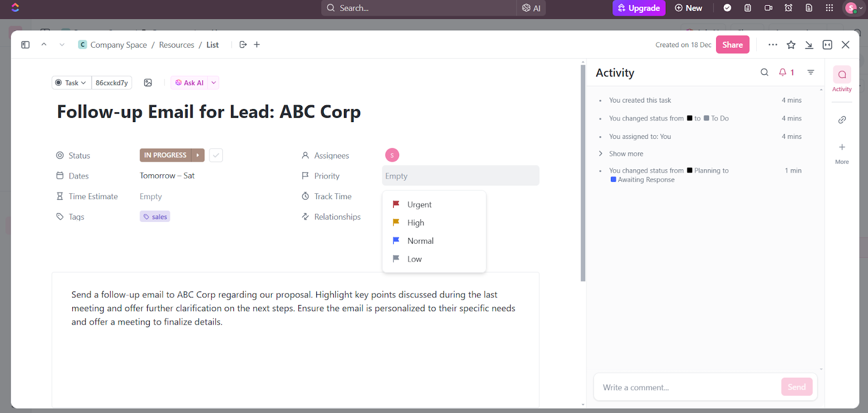Search activity with magnifier icon

pos(764,72)
